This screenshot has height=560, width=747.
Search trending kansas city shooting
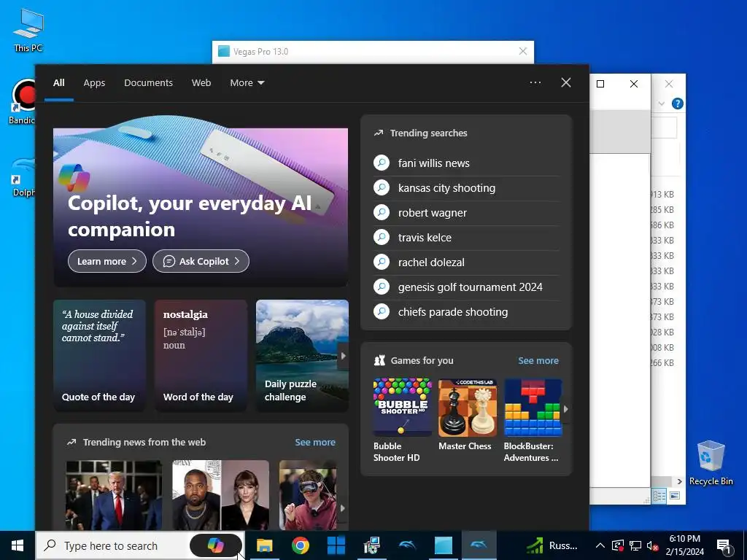pyautogui.click(x=467, y=188)
